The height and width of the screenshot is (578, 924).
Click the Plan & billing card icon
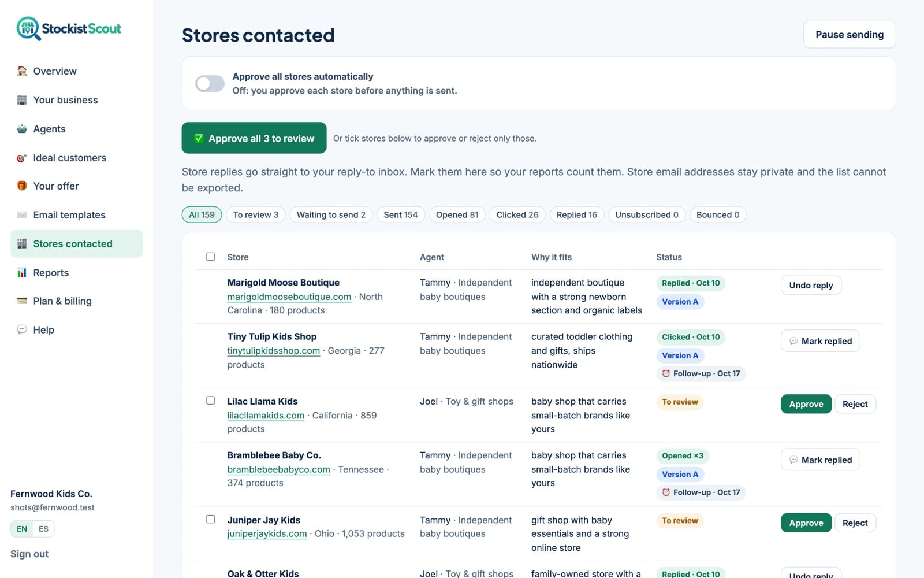22,301
